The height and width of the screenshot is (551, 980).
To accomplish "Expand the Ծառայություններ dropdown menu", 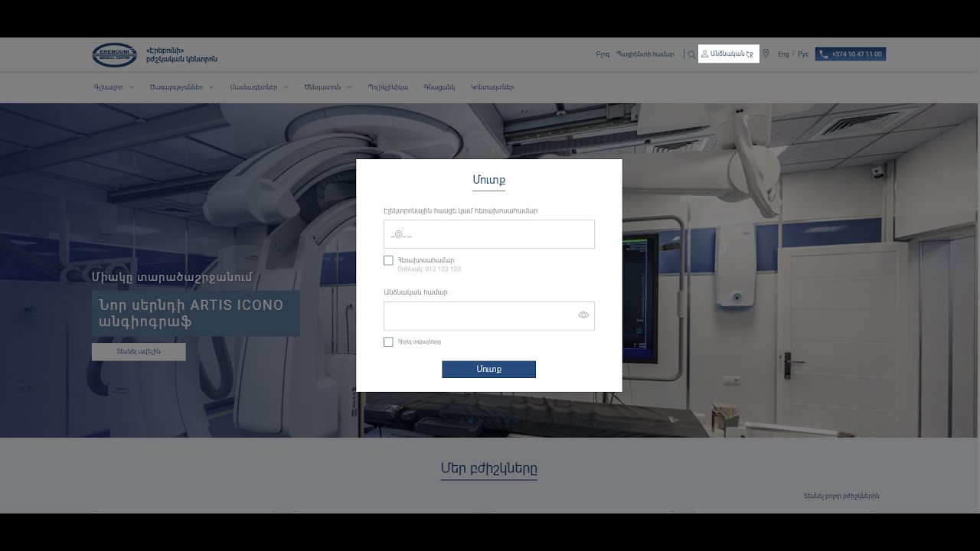I will [x=181, y=87].
